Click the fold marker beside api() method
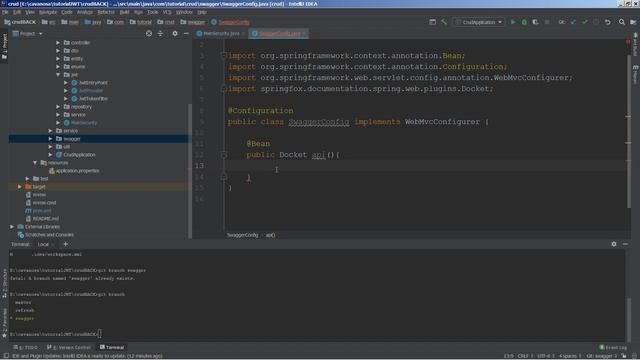The image size is (640, 360). [x=224, y=155]
